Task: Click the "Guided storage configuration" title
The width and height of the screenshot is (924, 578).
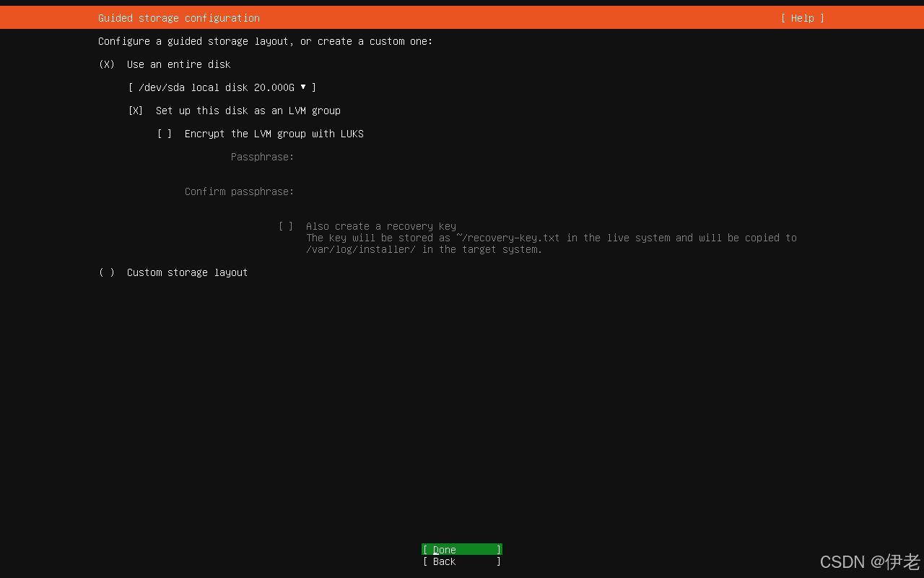Action: click(x=179, y=18)
